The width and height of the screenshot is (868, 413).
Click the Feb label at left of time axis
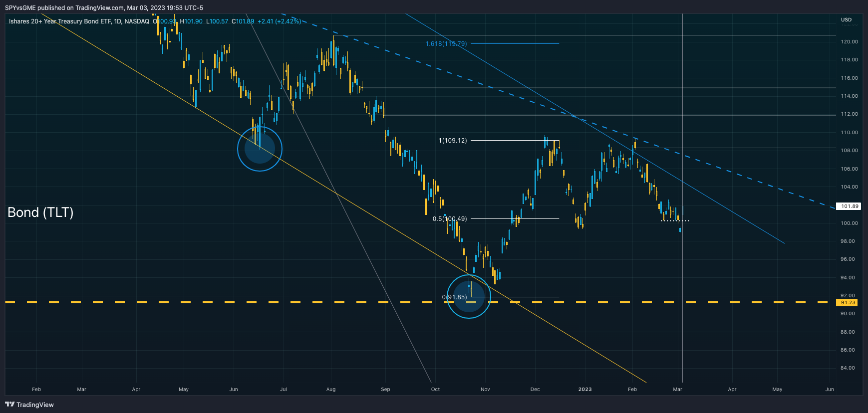coord(36,390)
